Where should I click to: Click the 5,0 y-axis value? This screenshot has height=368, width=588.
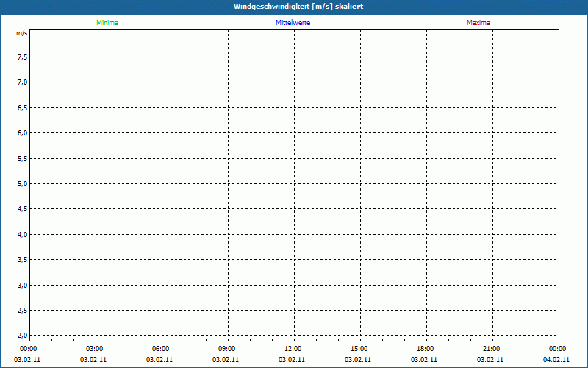tap(23, 183)
